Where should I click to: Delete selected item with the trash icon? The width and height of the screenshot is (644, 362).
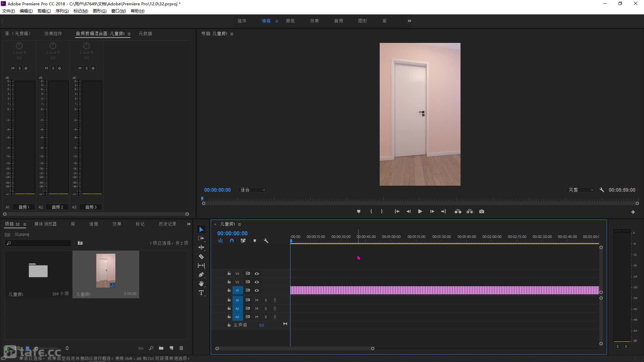tap(181, 348)
